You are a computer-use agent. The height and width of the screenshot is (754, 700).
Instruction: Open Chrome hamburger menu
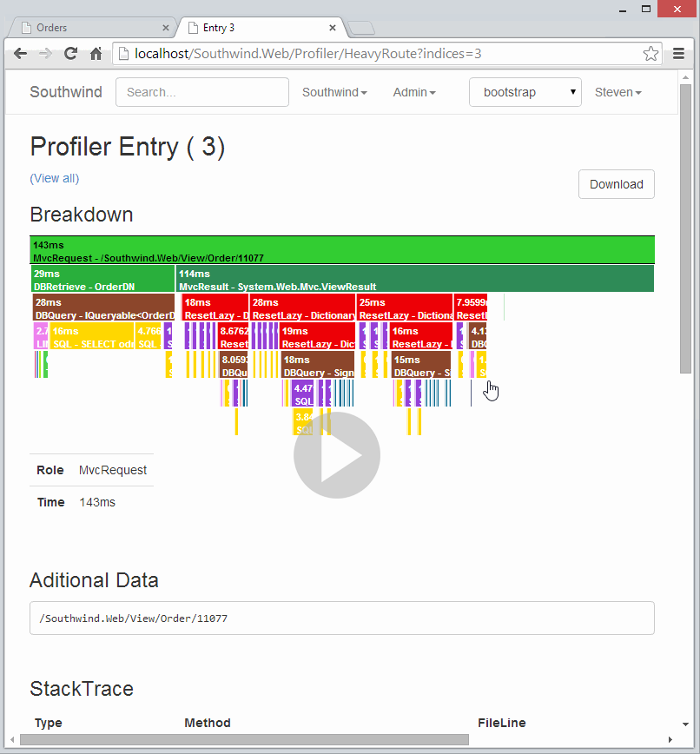click(x=679, y=54)
